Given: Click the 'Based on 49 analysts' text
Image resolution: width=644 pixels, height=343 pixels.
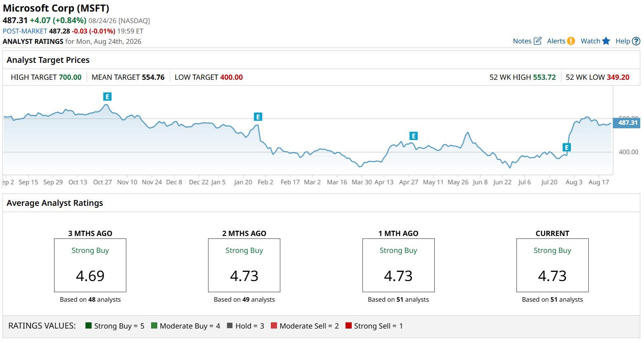Looking at the screenshot, I should coord(244,300).
